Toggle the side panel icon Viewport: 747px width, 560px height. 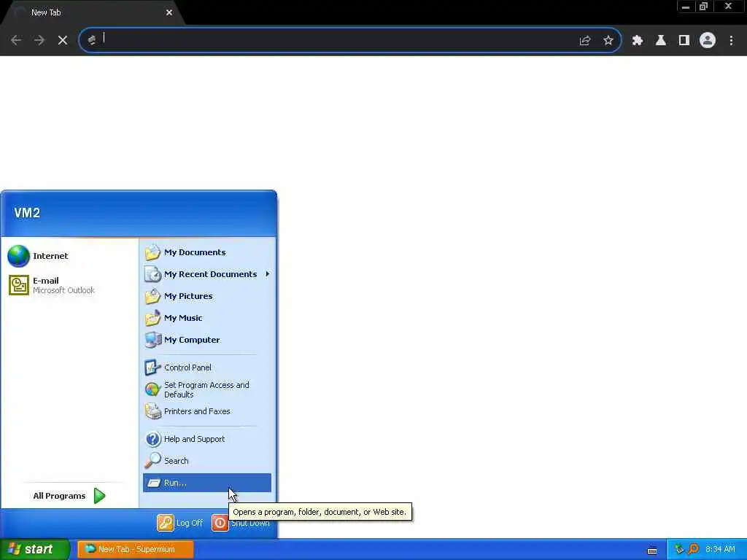(x=684, y=41)
